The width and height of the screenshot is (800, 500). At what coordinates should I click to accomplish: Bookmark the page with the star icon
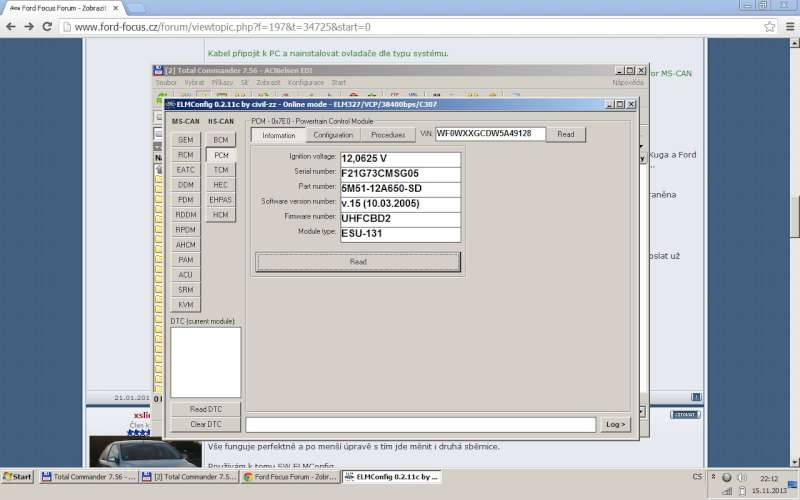(768, 27)
